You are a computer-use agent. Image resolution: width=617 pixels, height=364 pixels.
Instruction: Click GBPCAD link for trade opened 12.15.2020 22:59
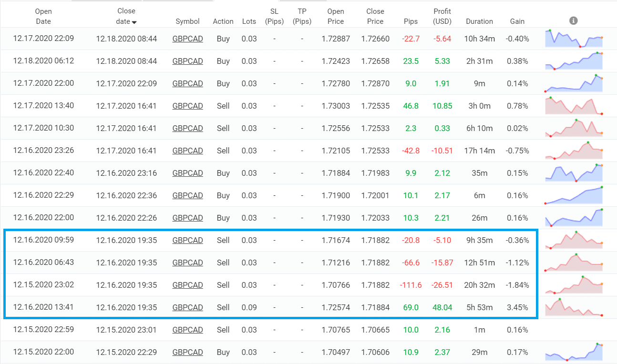coord(187,330)
